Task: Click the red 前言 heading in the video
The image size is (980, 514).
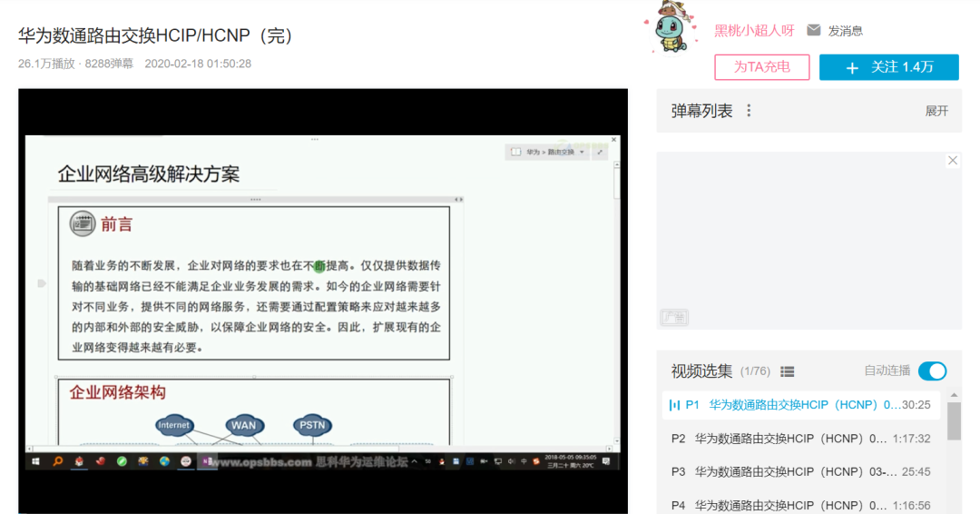Action: 116,224
